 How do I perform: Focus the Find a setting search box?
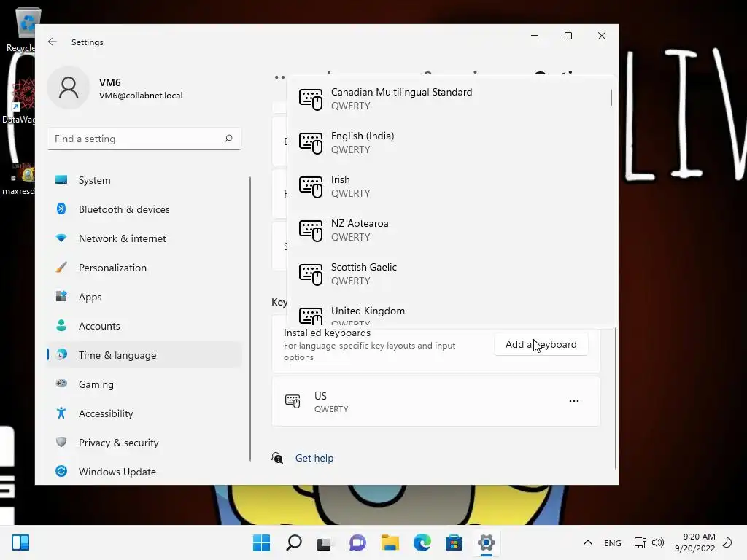click(144, 139)
